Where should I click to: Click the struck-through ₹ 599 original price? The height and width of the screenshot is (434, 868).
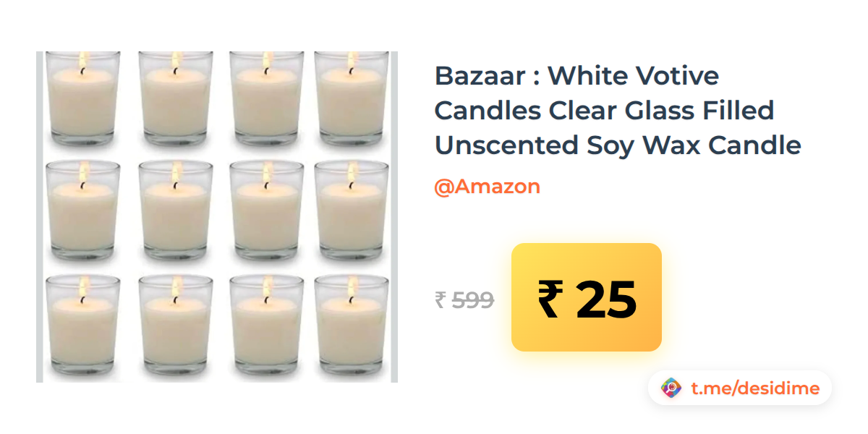[464, 299]
